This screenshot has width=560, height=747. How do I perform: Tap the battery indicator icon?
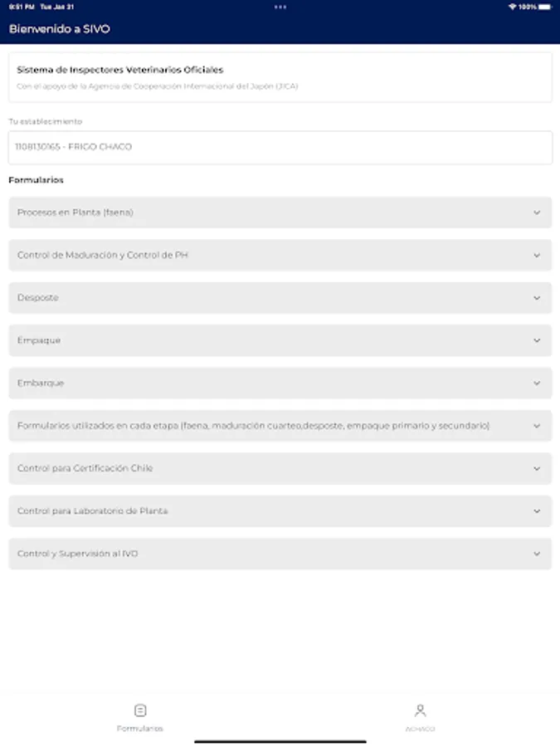pos(544,7)
